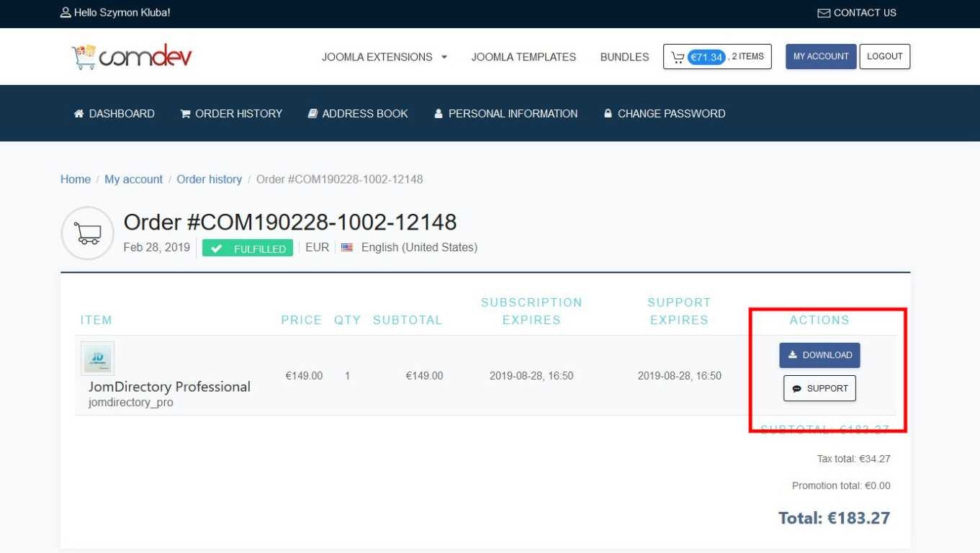980x553 pixels.
Task: Click the PRICE column header
Action: point(302,320)
